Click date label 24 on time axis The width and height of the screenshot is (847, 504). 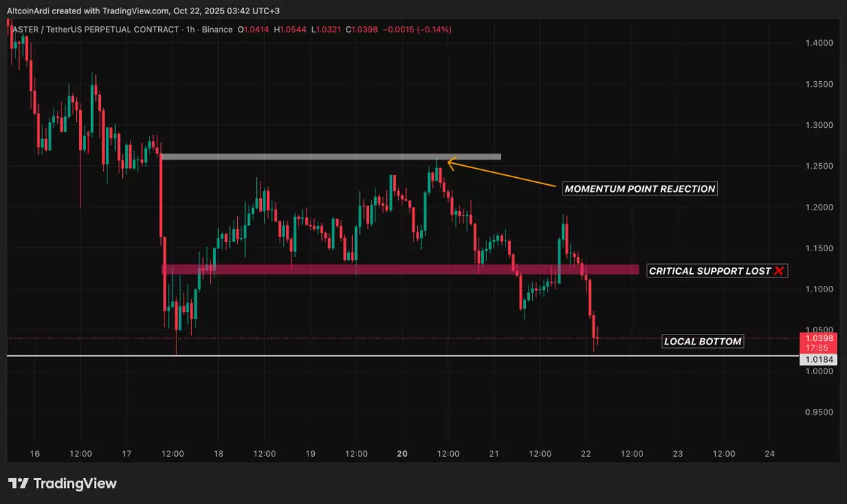point(769,454)
